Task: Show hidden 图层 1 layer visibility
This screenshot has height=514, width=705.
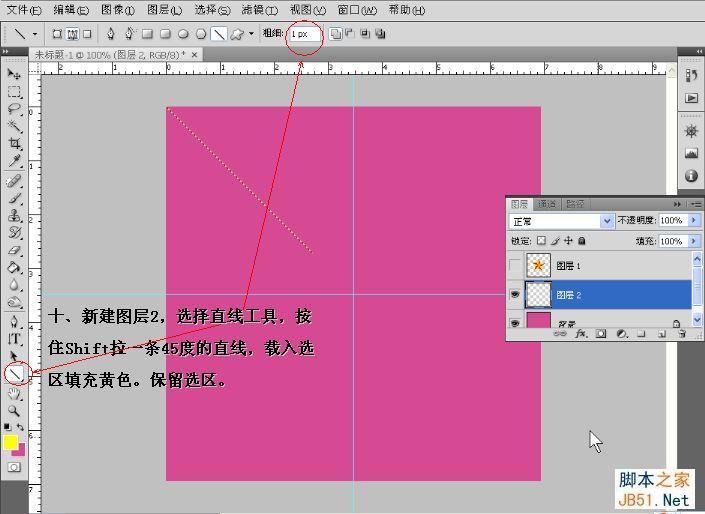Action: click(x=515, y=266)
